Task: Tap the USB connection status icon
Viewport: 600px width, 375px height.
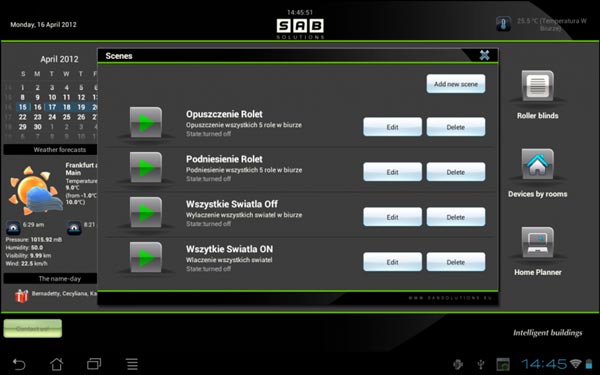Action: pos(481,364)
